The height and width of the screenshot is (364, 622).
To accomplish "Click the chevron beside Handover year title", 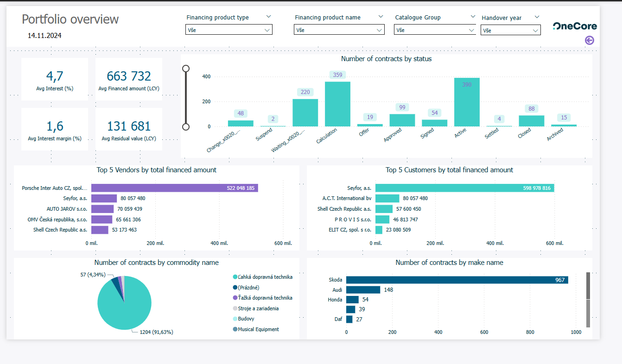I will pyautogui.click(x=537, y=17).
